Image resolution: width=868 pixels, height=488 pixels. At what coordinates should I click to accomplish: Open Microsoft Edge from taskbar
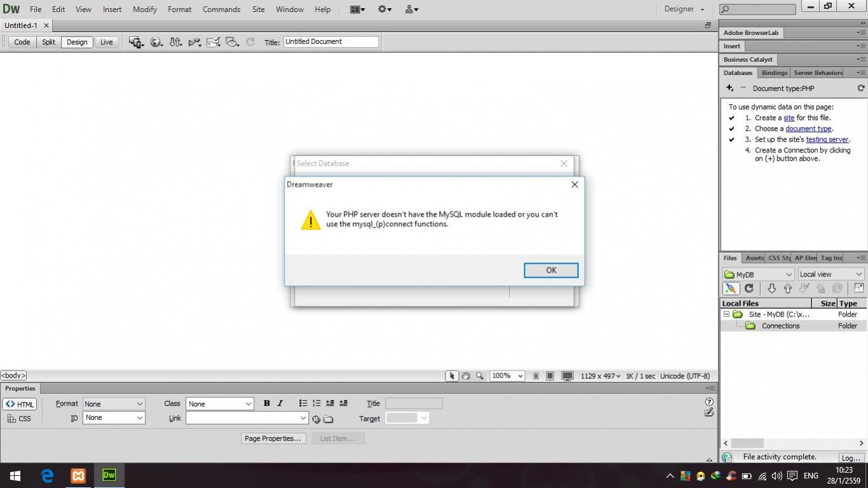[47, 475]
